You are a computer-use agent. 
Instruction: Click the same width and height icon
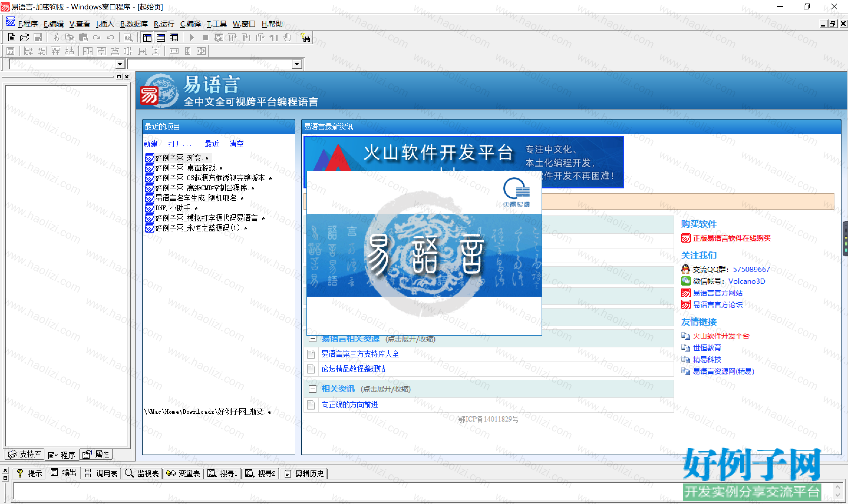click(x=201, y=51)
